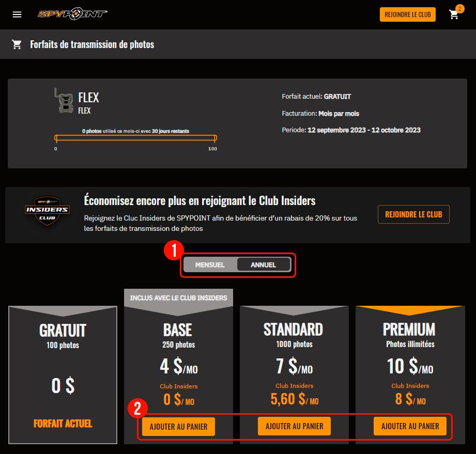Click the 4 $/MO Base price

(178, 366)
